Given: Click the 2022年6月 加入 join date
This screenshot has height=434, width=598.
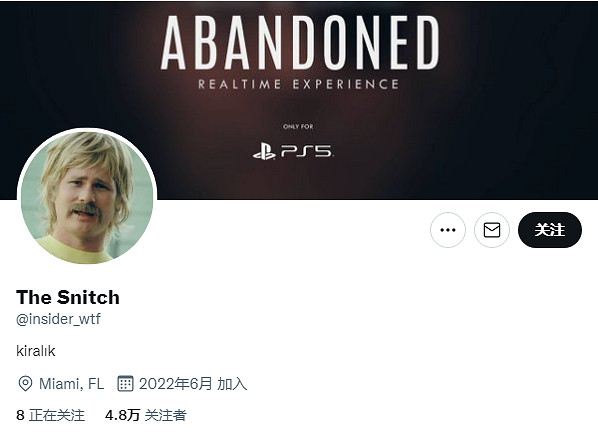Looking at the screenshot, I should 193,384.
